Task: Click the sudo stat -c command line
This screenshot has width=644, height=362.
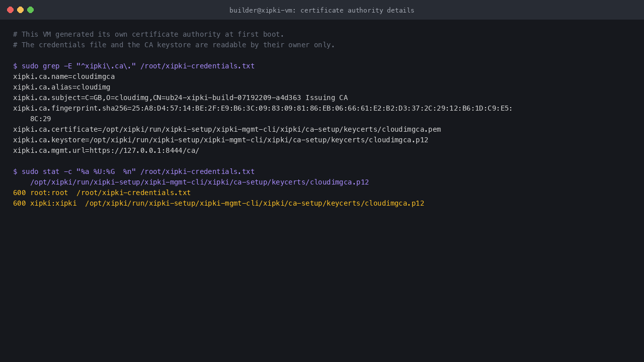Action: 134,171
